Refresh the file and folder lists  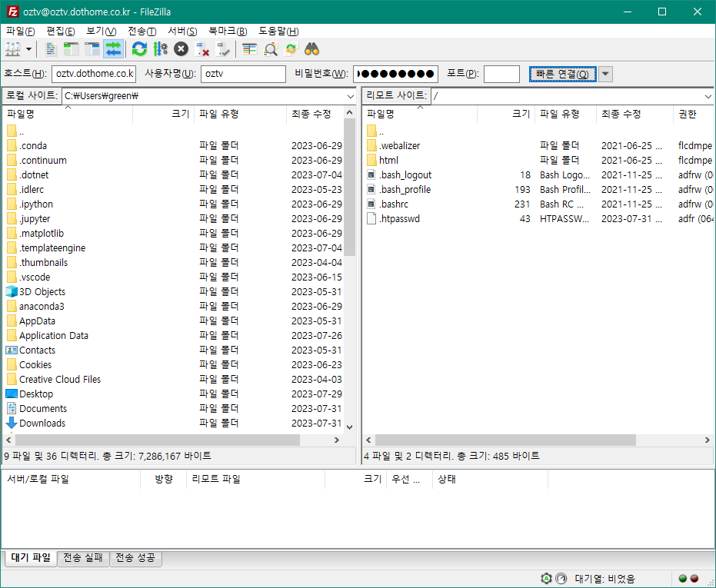point(139,49)
